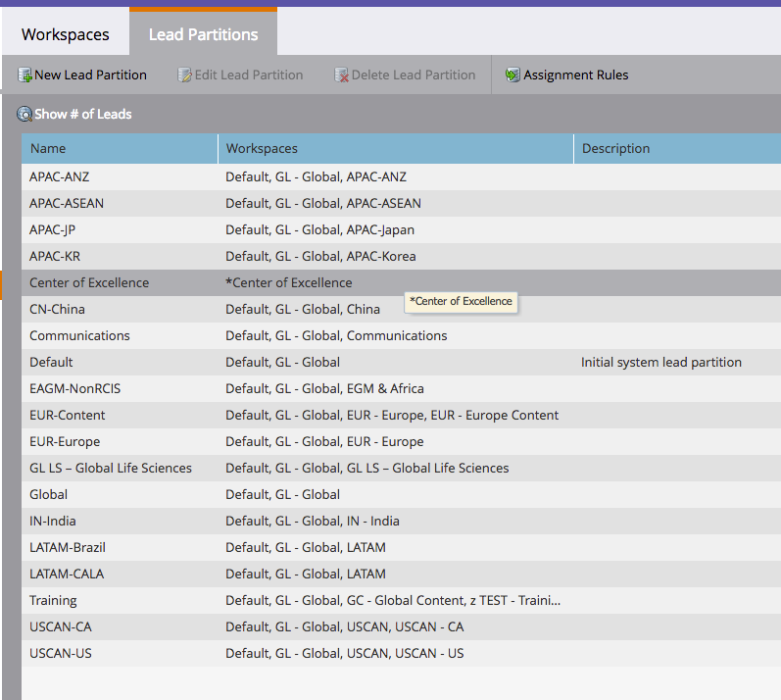781x700 pixels.
Task: Click the LATAM-Brazil partition row
Action: tap(401, 547)
